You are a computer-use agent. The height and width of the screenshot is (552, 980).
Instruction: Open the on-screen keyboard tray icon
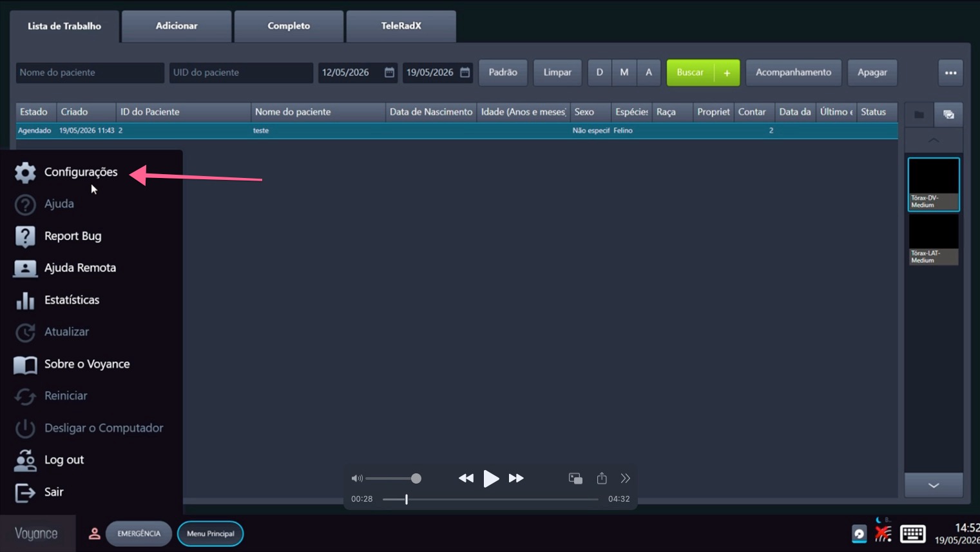(x=912, y=534)
